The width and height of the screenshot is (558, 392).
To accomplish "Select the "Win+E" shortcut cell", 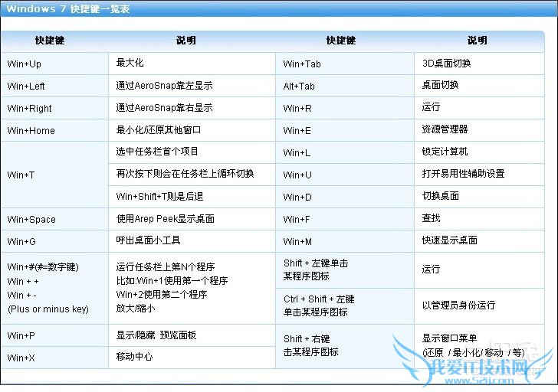I will 345,130.
